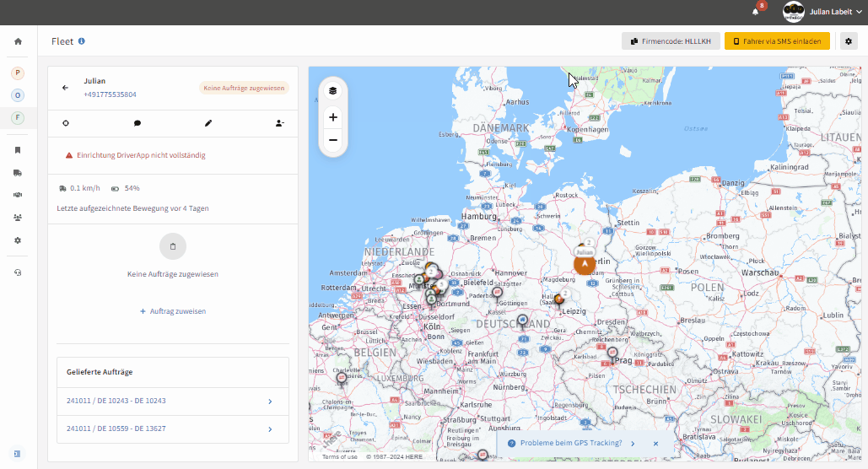Remove driver with person-minus icon
This screenshot has width=868, height=469.
tap(279, 123)
